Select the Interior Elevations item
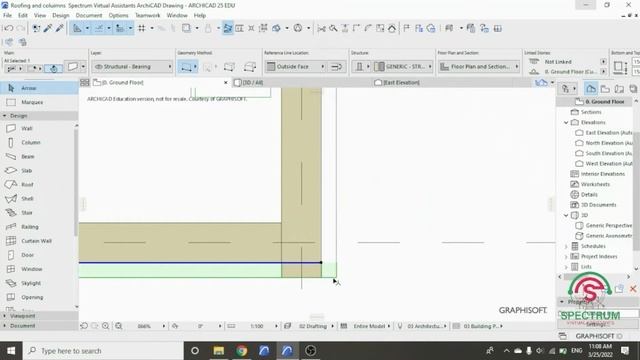The height and width of the screenshot is (360, 640). (x=598, y=174)
